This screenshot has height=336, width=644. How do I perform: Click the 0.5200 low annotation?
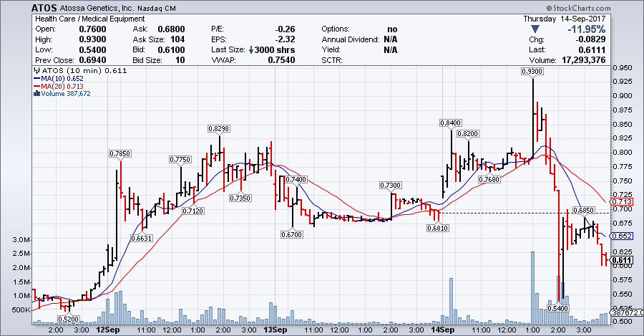pyautogui.click(x=68, y=318)
